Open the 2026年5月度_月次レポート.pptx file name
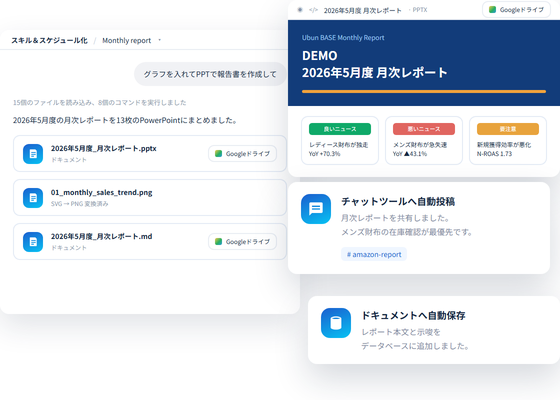 (x=104, y=148)
